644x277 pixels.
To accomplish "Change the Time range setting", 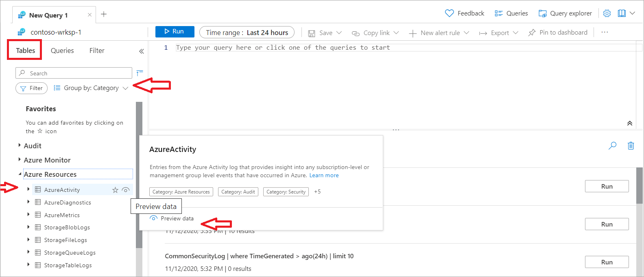I will [x=247, y=33].
